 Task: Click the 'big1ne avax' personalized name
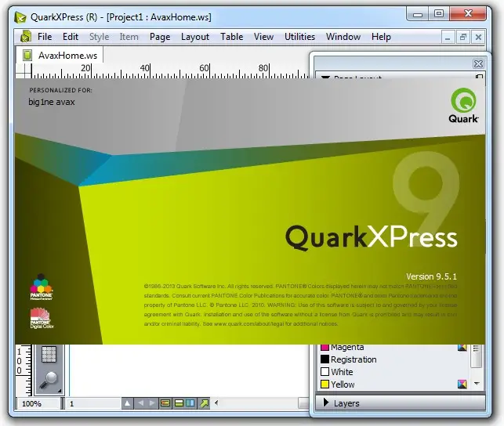point(52,102)
